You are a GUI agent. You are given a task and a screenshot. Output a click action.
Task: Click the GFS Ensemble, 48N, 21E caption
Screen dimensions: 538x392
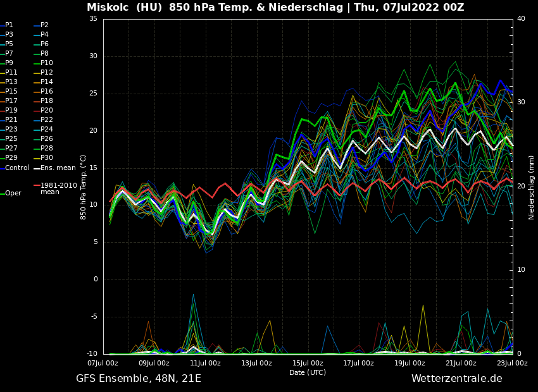139,379
